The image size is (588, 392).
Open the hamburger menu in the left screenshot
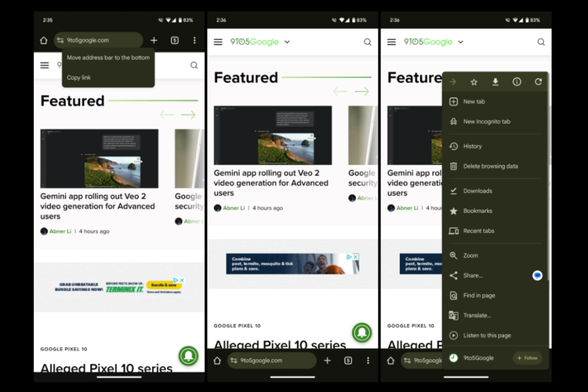(x=45, y=65)
